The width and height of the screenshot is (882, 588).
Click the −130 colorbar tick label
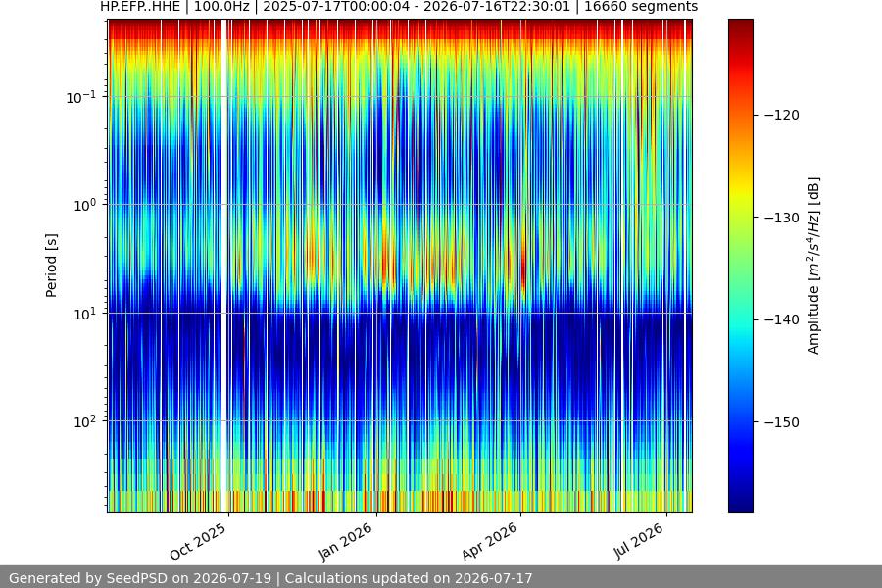782,218
